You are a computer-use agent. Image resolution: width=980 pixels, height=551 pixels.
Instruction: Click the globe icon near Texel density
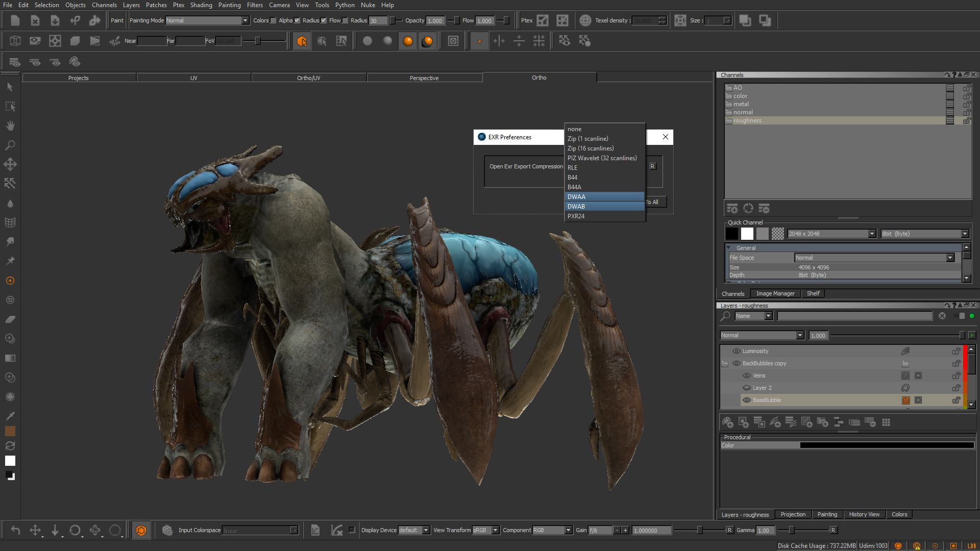(x=585, y=20)
